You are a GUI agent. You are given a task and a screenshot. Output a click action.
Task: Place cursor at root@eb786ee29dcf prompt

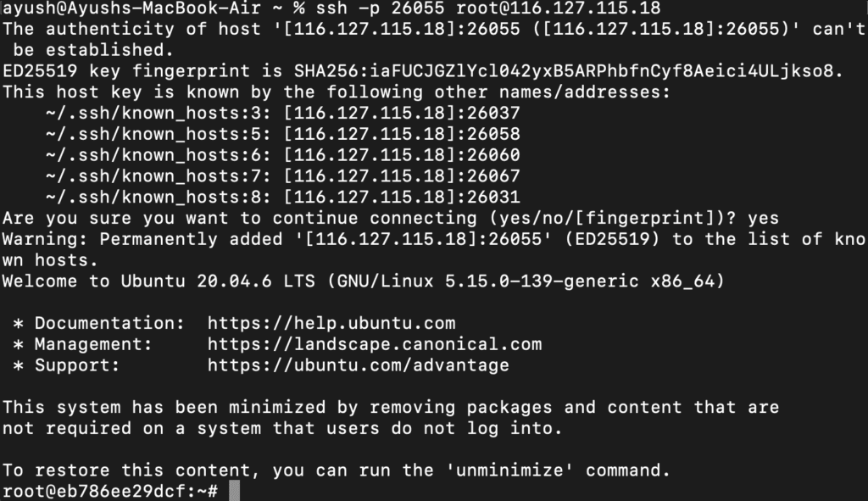click(110, 491)
